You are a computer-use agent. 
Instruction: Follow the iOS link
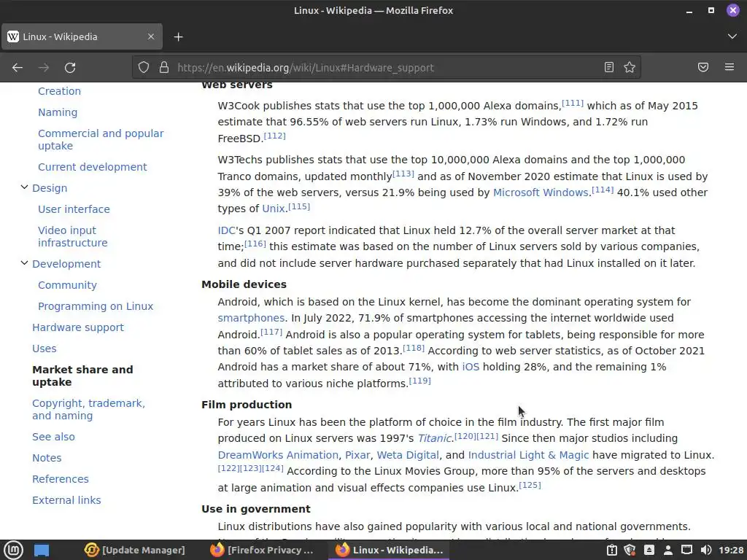coord(471,367)
